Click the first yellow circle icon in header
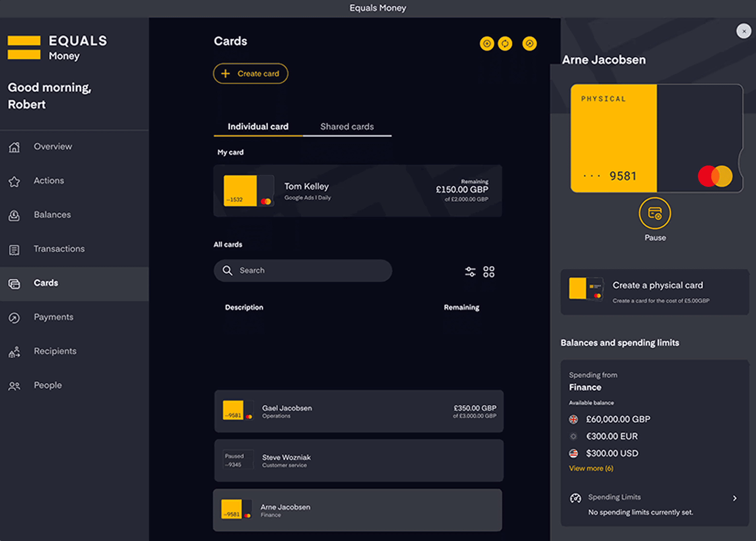The width and height of the screenshot is (756, 541). pyautogui.click(x=487, y=44)
